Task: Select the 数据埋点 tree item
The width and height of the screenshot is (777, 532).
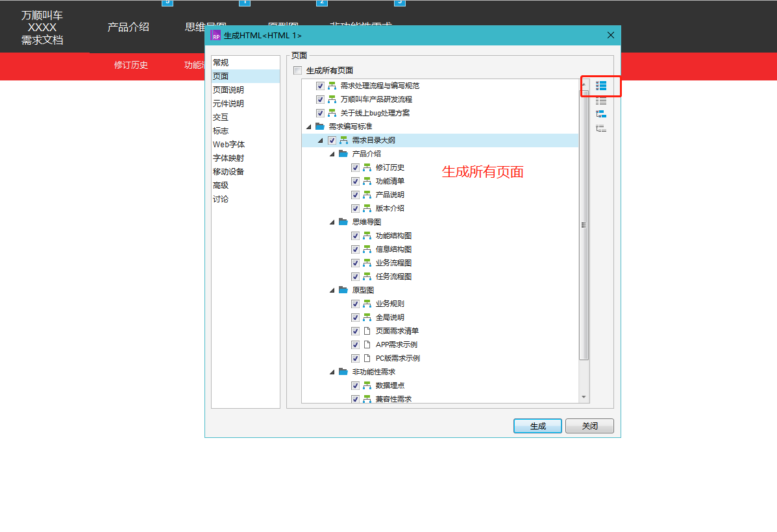Action: pos(389,385)
